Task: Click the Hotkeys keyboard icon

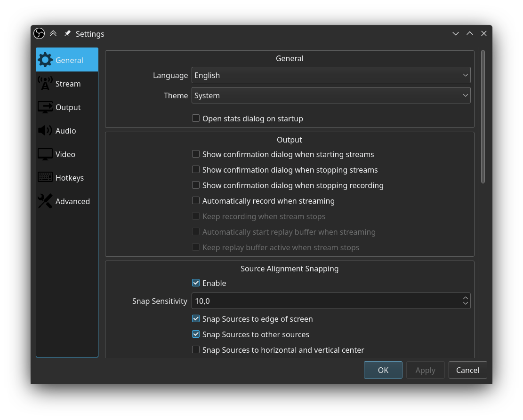Action: (x=45, y=177)
